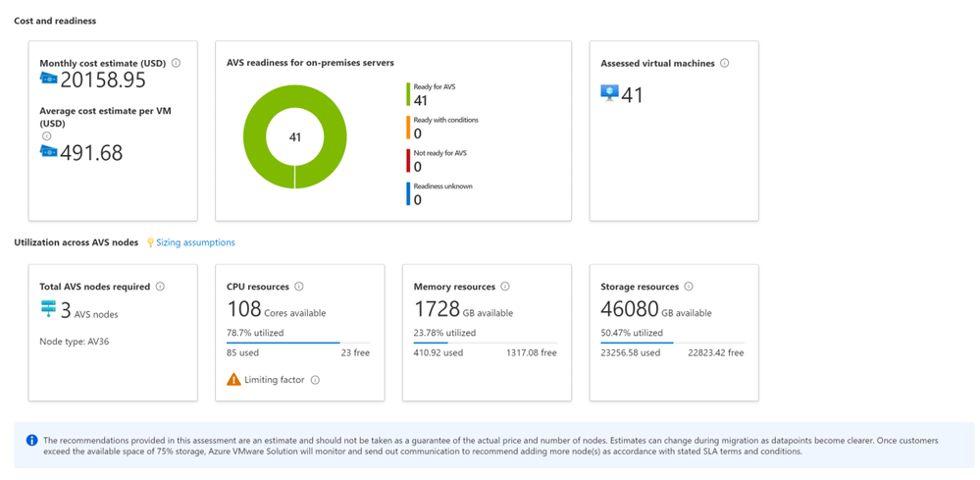Click the 85 used CPU value
The width and height of the screenshot is (980, 480).
(242, 352)
